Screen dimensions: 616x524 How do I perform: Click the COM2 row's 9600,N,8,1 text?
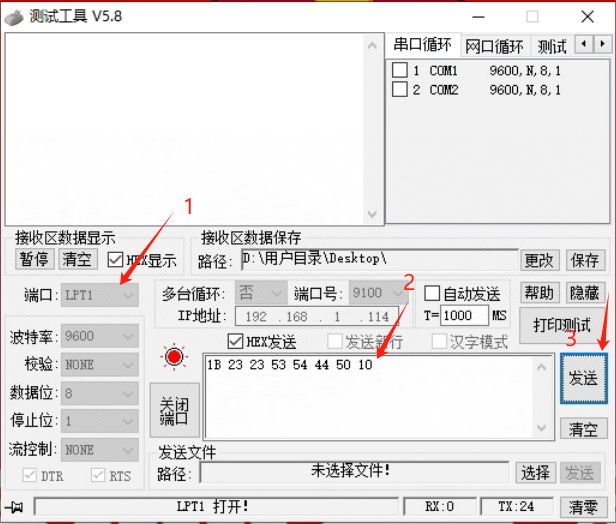pos(525,90)
